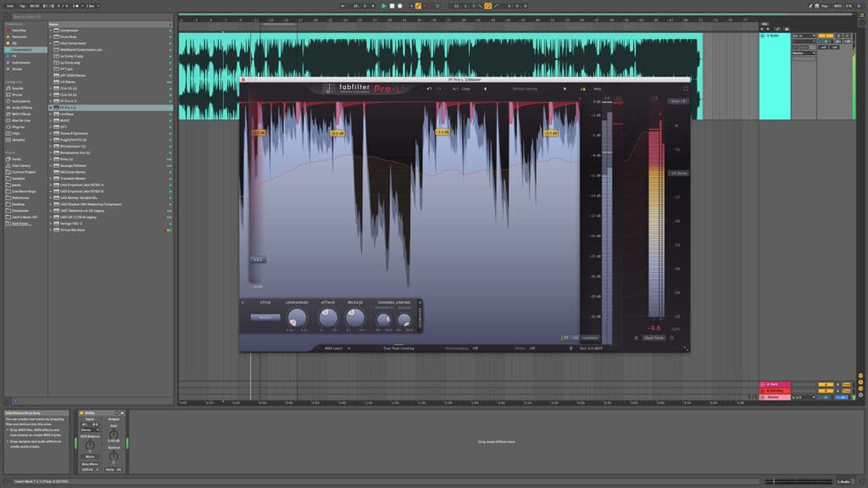Expand the Glue Compressor entry
This screenshot has height=488, width=868.
point(51,43)
